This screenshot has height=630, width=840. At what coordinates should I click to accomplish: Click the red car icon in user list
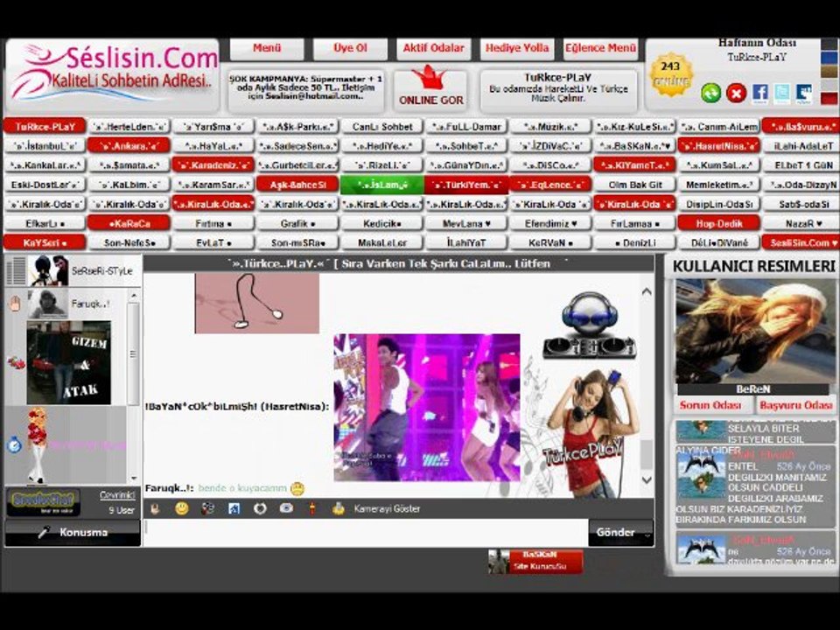pos(16,363)
